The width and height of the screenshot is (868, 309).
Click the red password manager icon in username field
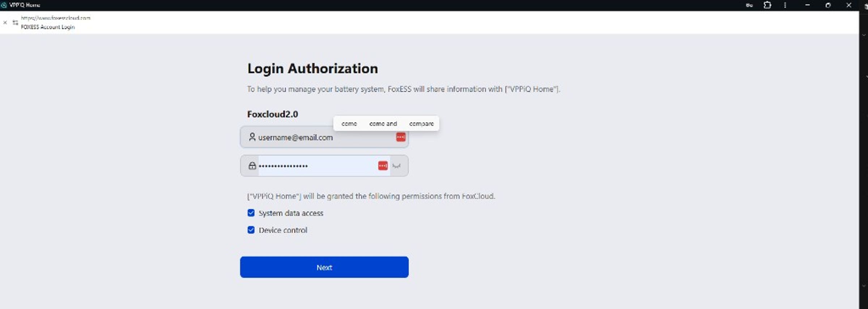pyautogui.click(x=401, y=137)
